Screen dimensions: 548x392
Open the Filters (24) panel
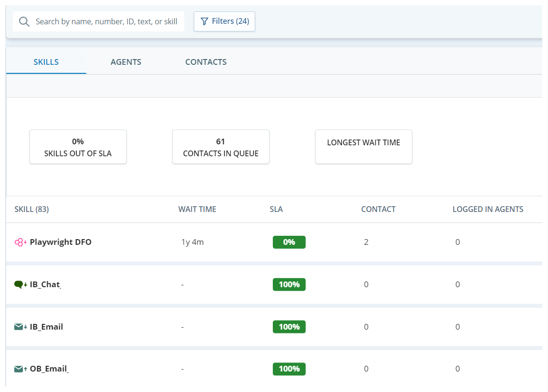[x=224, y=21]
